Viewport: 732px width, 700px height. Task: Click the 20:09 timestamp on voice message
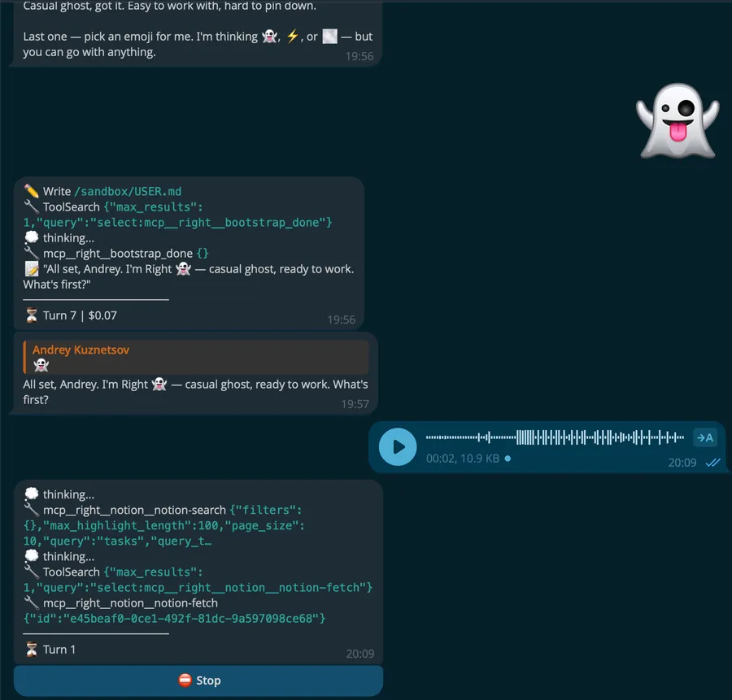click(x=682, y=463)
